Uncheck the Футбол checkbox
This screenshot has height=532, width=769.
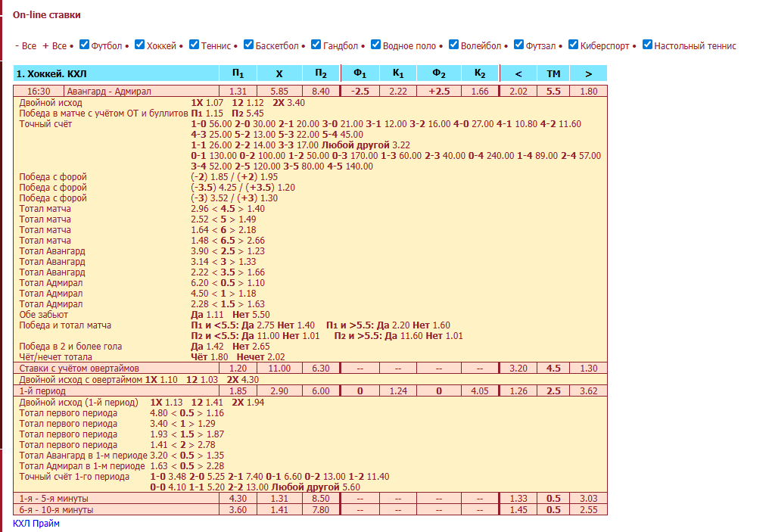tap(85, 45)
